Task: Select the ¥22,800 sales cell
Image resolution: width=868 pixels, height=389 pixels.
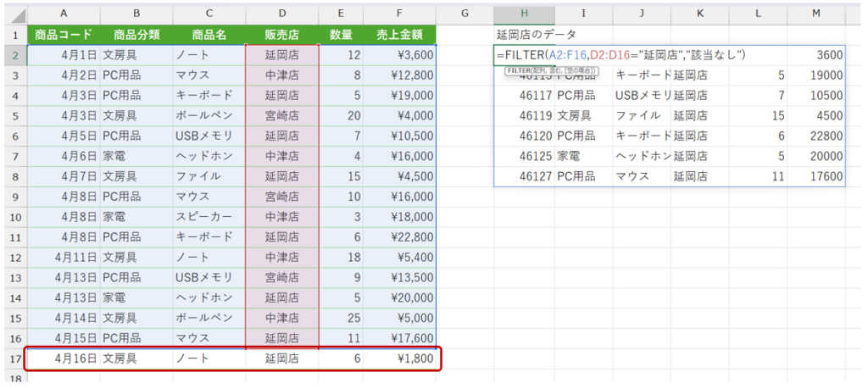Action: click(x=400, y=236)
